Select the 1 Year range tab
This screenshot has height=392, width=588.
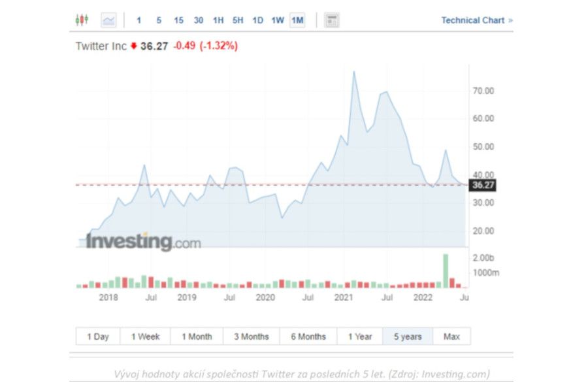click(359, 336)
